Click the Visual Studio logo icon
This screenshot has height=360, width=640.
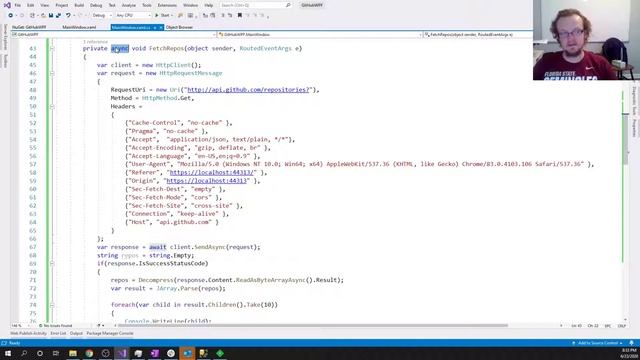point(7,5)
